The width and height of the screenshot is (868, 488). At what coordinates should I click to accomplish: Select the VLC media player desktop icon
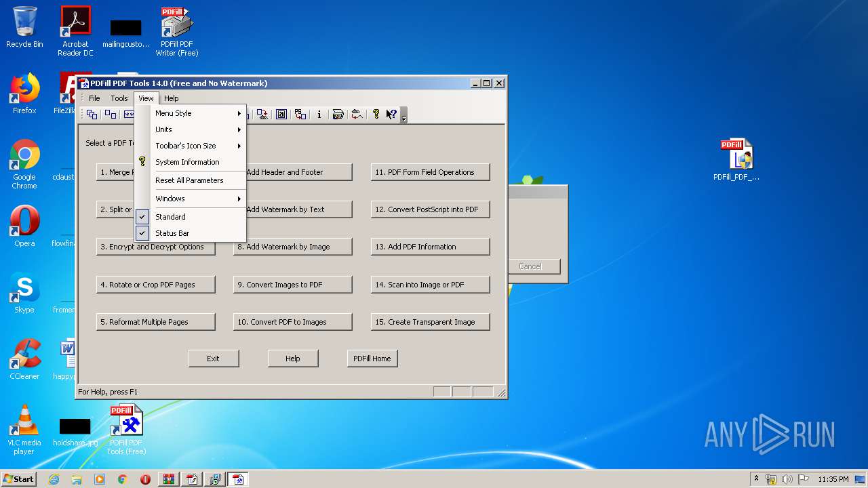pyautogui.click(x=24, y=430)
